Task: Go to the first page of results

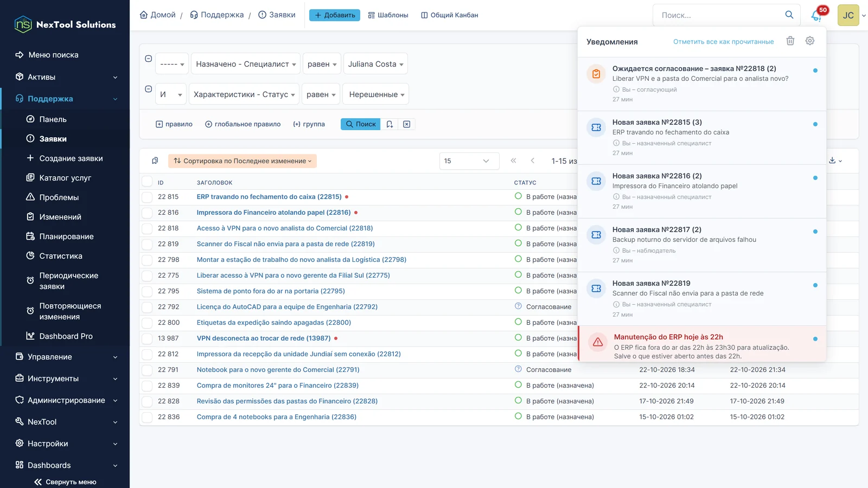Action: [513, 161]
